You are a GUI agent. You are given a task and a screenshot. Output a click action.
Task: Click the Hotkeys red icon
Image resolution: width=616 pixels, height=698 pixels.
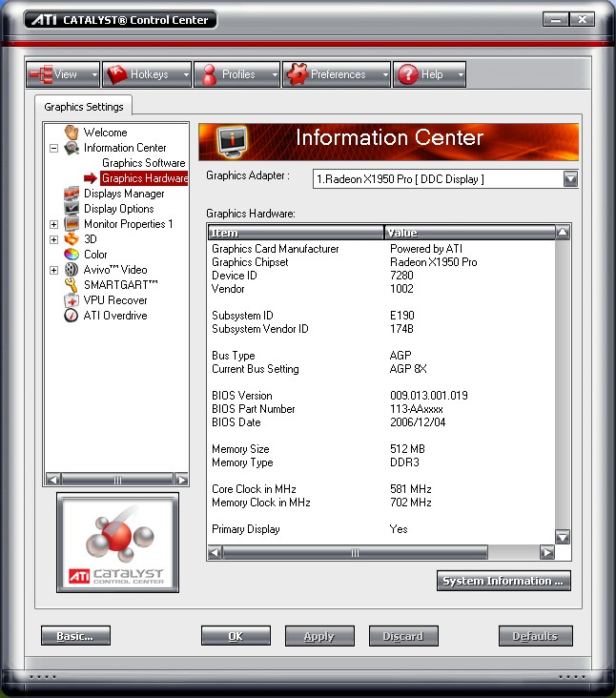click(x=116, y=74)
